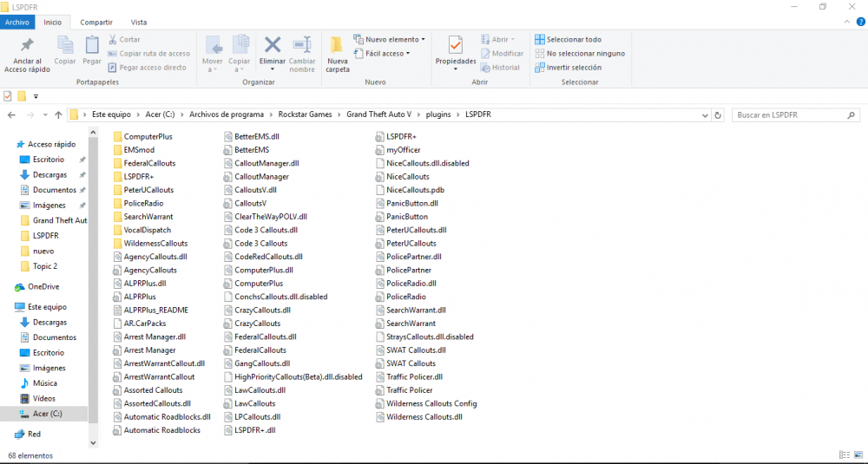Click Seleccionar todo
The image size is (868, 464).
568,39
